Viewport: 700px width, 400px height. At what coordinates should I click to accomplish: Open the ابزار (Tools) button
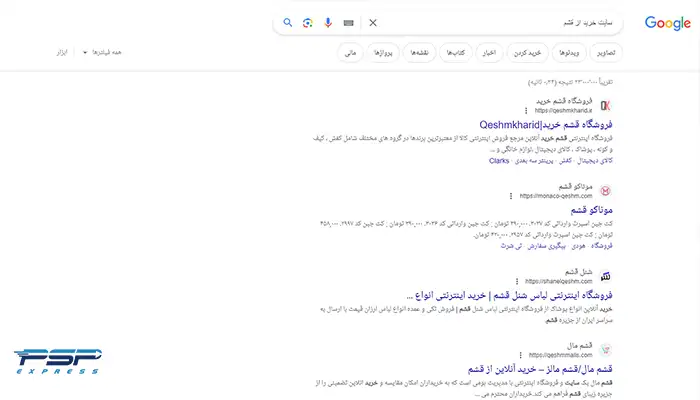[62, 52]
